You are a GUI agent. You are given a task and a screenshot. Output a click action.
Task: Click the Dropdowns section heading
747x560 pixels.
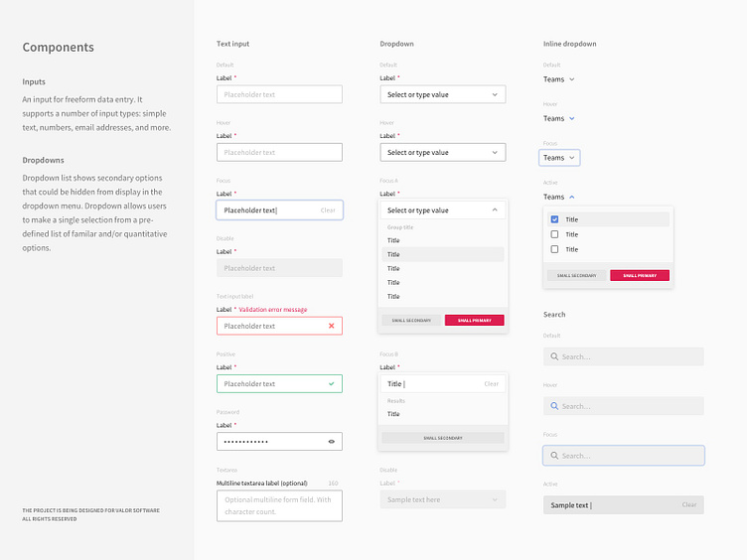[x=43, y=161]
